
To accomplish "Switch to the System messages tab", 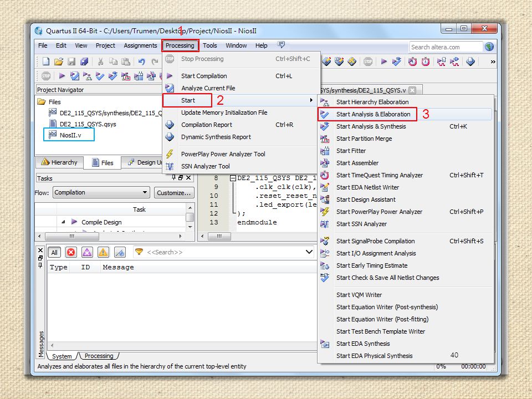I will point(62,356).
